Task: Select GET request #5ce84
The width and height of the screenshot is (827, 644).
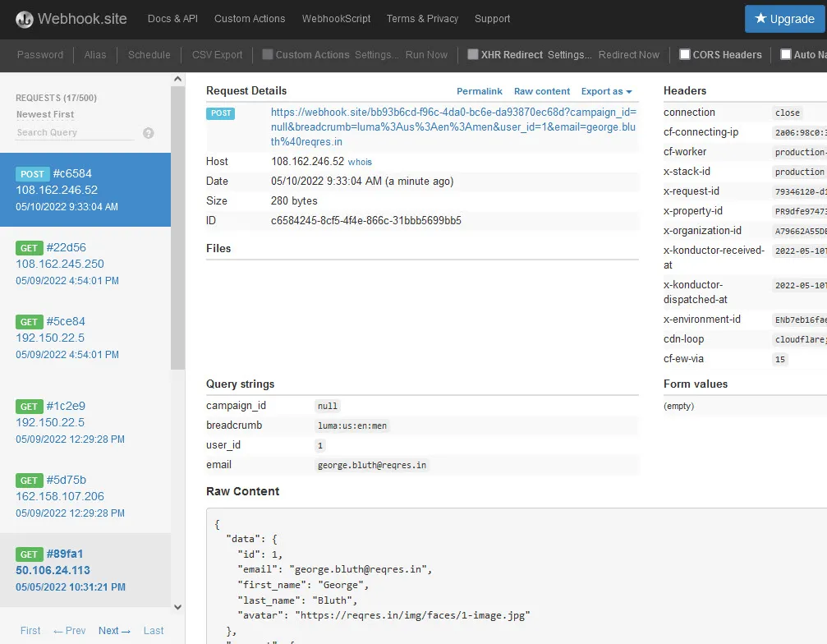Action: [85, 338]
